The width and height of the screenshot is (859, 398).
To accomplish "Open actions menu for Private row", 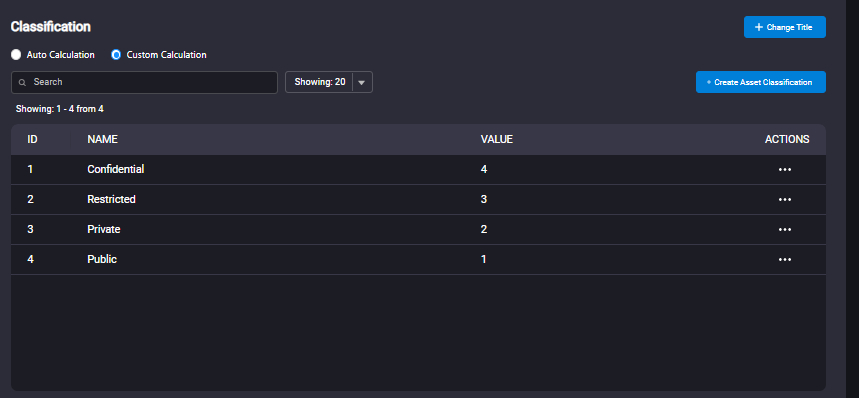I will click(x=784, y=229).
